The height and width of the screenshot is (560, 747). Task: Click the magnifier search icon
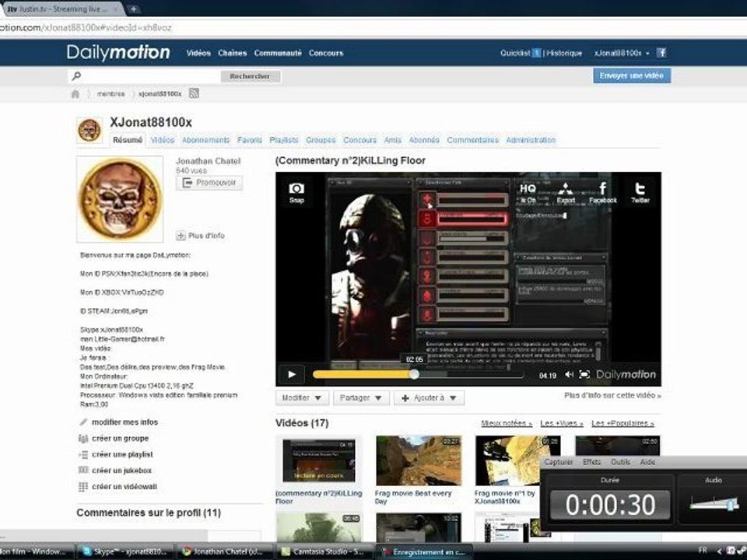coord(76,75)
